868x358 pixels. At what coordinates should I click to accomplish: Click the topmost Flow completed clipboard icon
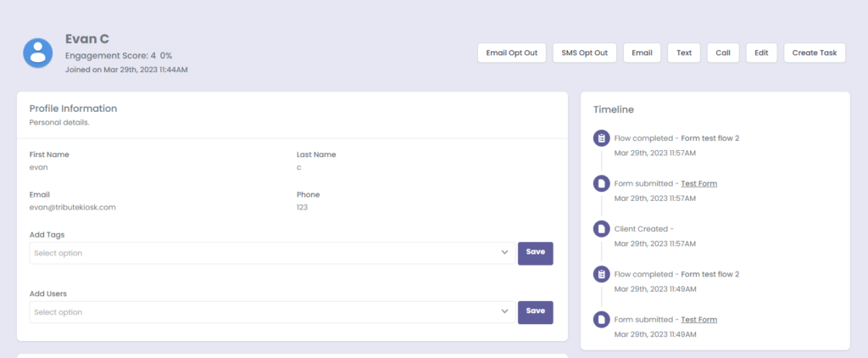(601, 138)
